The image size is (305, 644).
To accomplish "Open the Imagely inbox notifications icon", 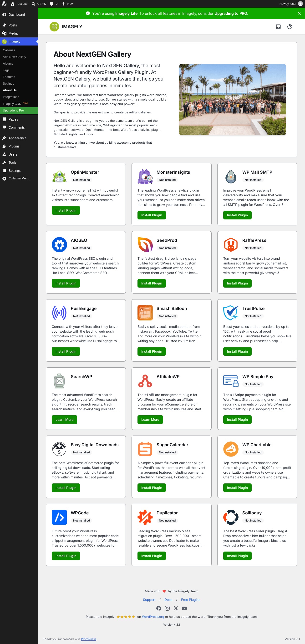I will (x=278, y=27).
